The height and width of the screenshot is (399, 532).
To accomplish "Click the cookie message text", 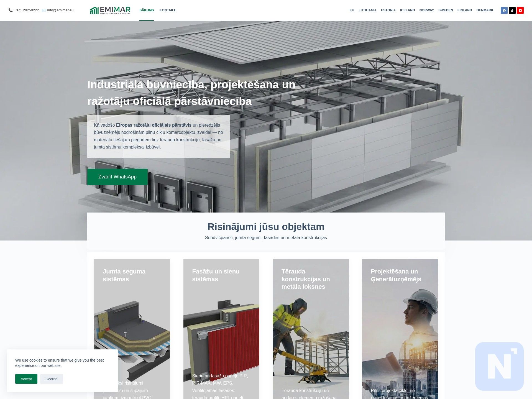I will point(60,363).
